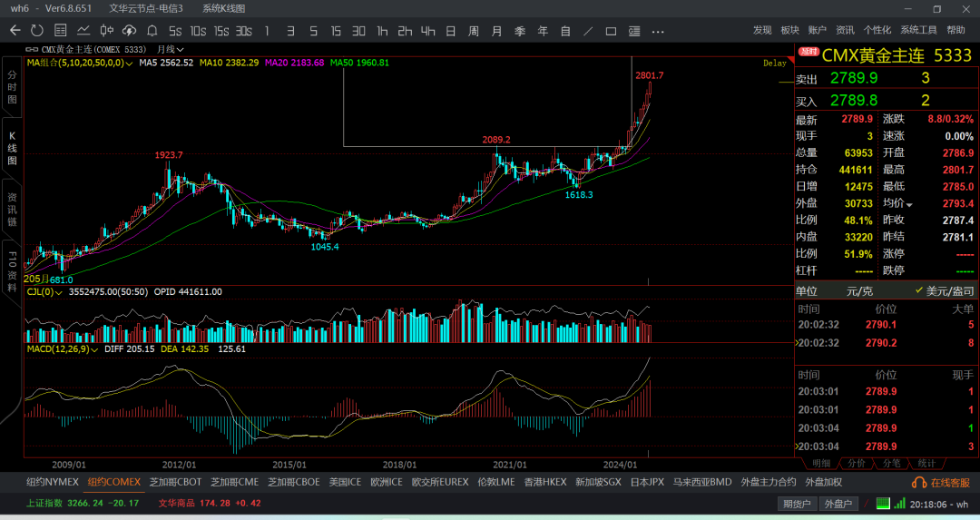
Task: Select the 30s period button
Action: point(244,31)
